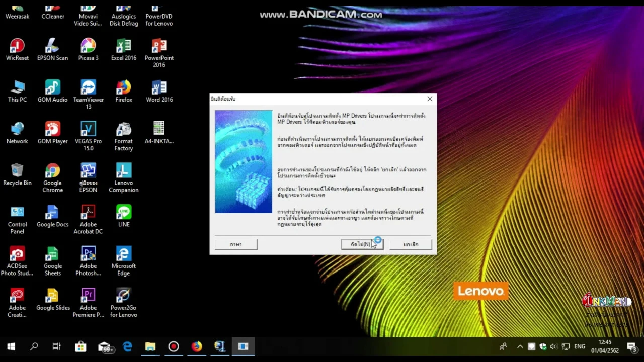644x362 pixels.
Task: Open the Microsoft Store taskbar icon
Action: (80, 346)
